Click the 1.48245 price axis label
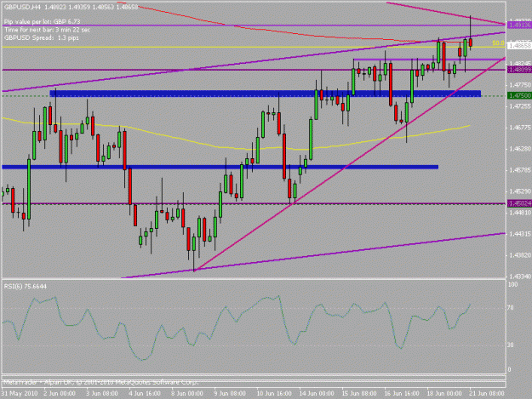Screen dimensions: 532x399 pos(520,64)
